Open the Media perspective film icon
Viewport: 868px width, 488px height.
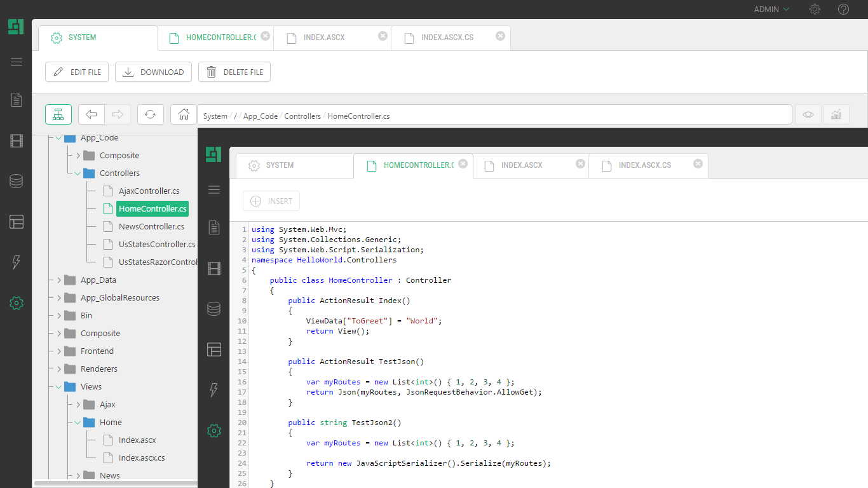[17, 141]
